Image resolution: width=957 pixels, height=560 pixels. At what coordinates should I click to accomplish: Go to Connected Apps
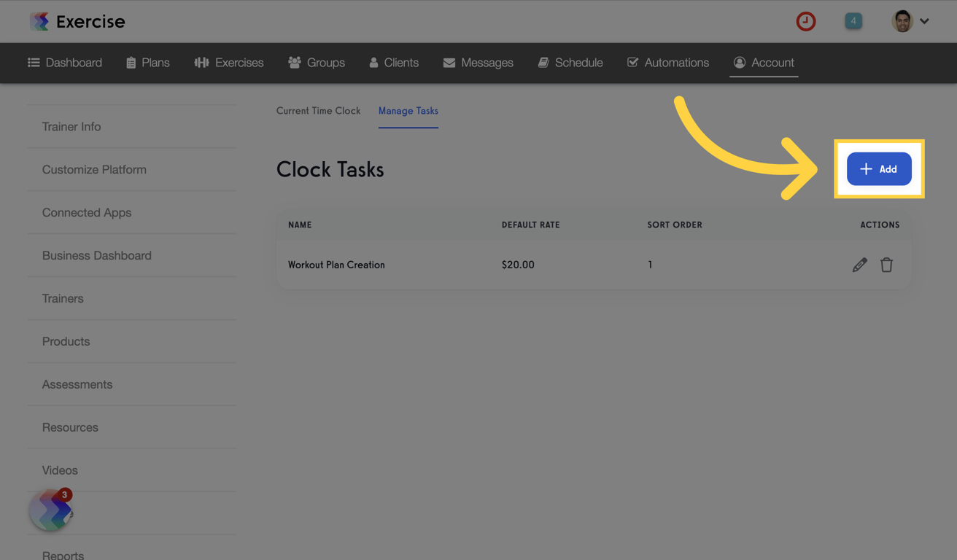tap(132, 213)
